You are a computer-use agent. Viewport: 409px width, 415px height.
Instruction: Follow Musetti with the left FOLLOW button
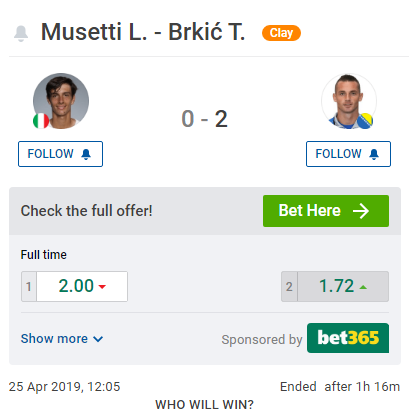coord(60,154)
